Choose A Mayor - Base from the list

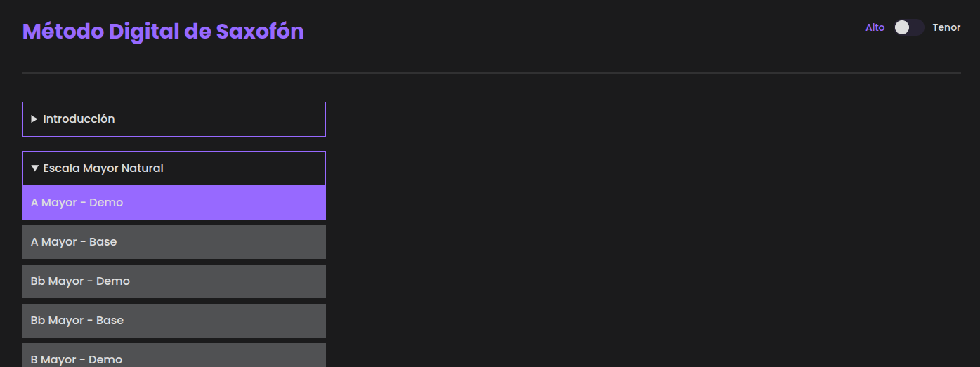pyautogui.click(x=174, y=242)
